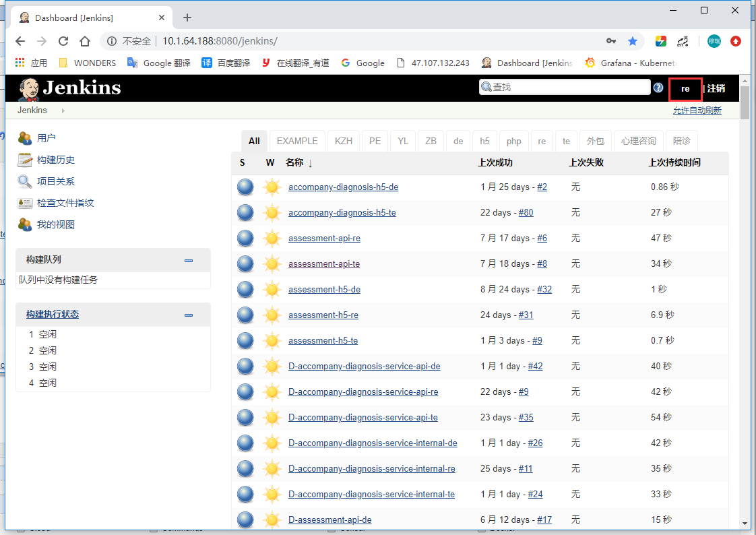Open build #80 of accompany-diagnosis-h5-te
The height and width of the screenshot is (535, 756).
coord(526,212)
